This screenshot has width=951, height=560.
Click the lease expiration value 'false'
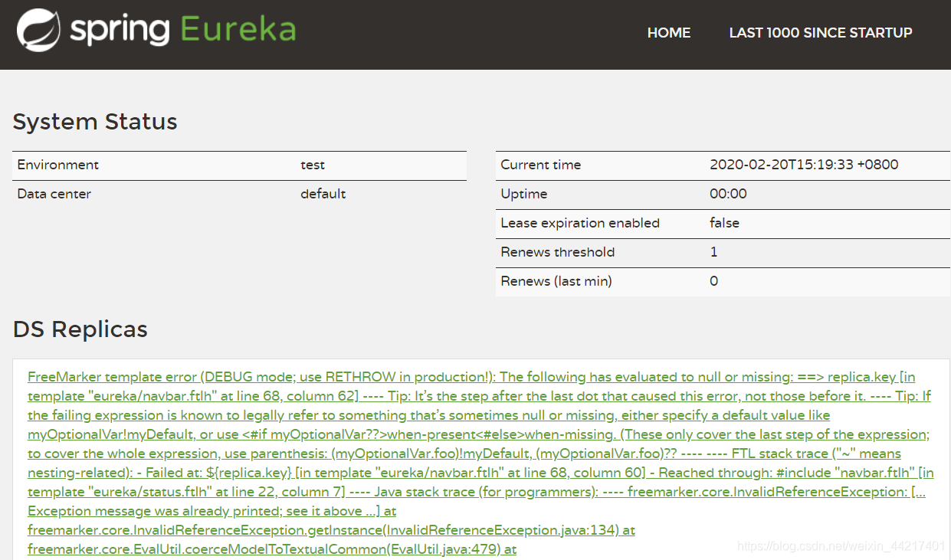click(x=725, y=223)
